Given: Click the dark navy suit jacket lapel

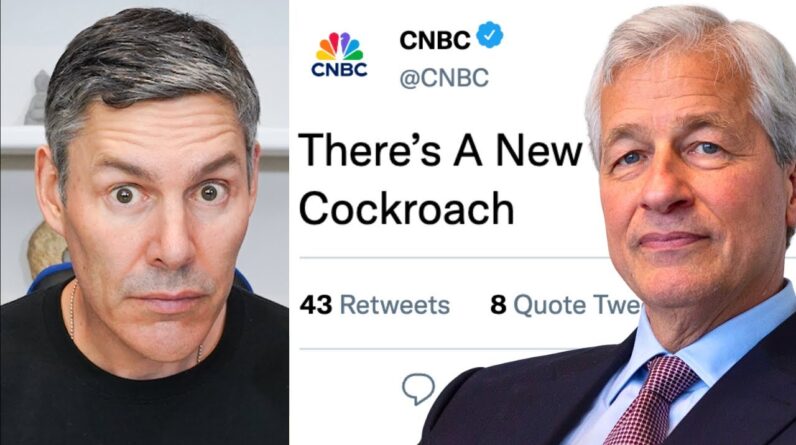Looking at the screenshot, I should point(746,398).
